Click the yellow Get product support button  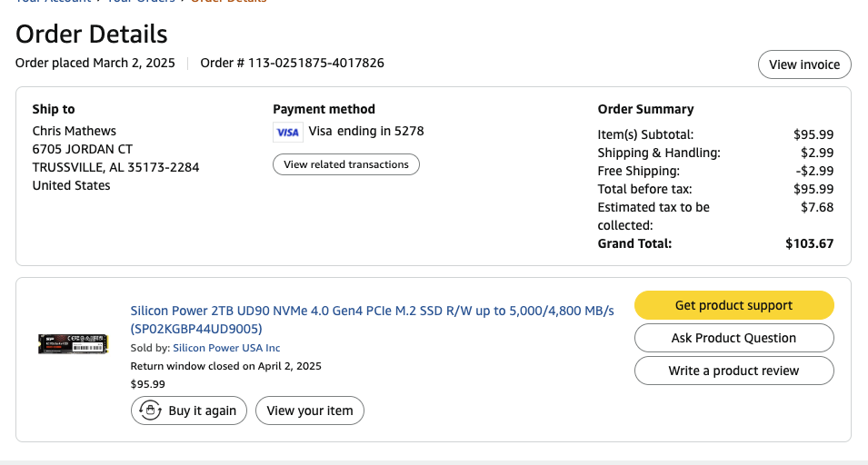click(x=733, y=305)
